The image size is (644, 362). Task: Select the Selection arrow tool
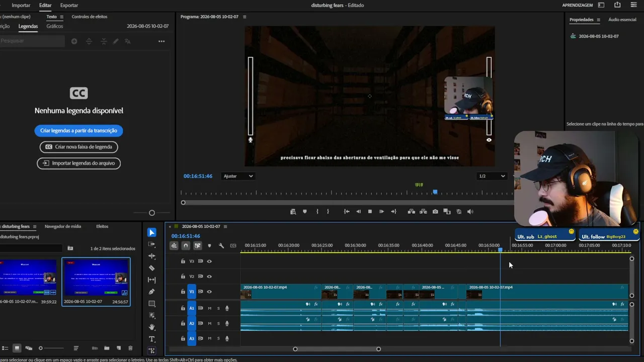coord(152,232)
